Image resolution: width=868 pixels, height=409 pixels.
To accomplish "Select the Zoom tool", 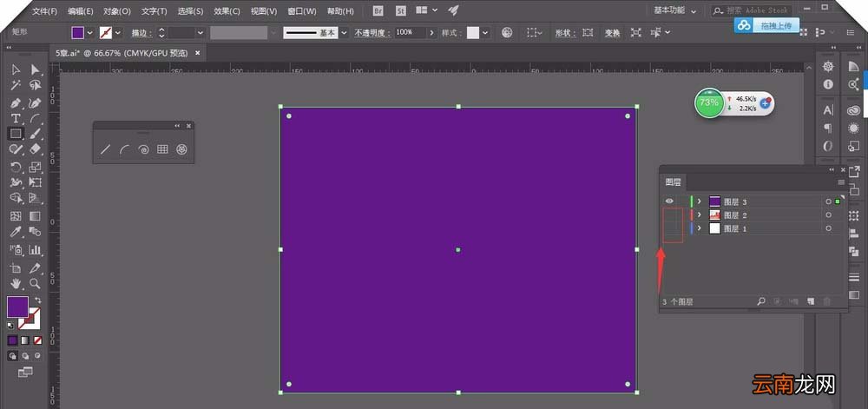I will [35, 283].
